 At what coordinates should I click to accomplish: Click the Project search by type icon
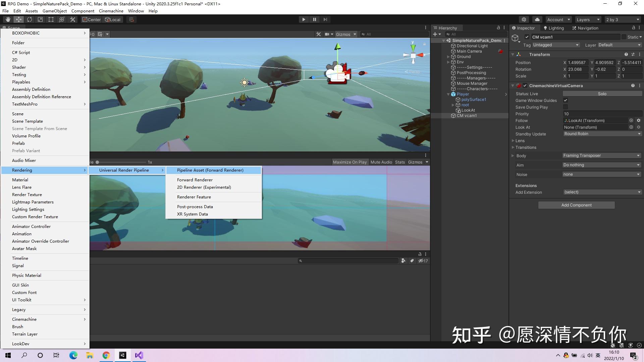click(404, 261)
